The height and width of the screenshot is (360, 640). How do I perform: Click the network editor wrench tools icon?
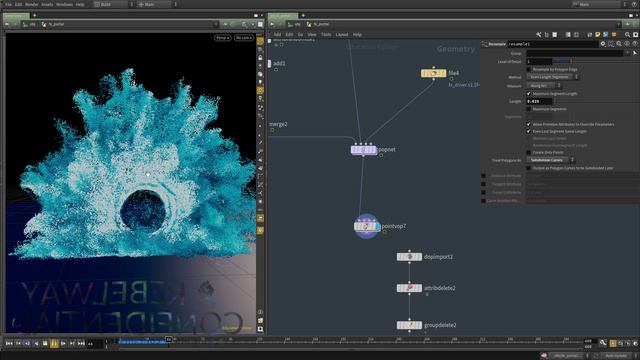click(x=539, y=35)
